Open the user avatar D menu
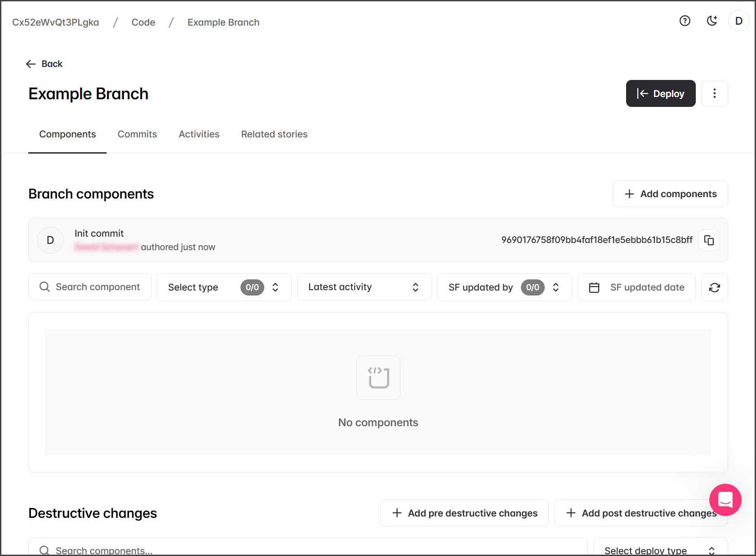The width and height of the screenshot is (756, 556). pyautogui.click(x=738, y=21)
